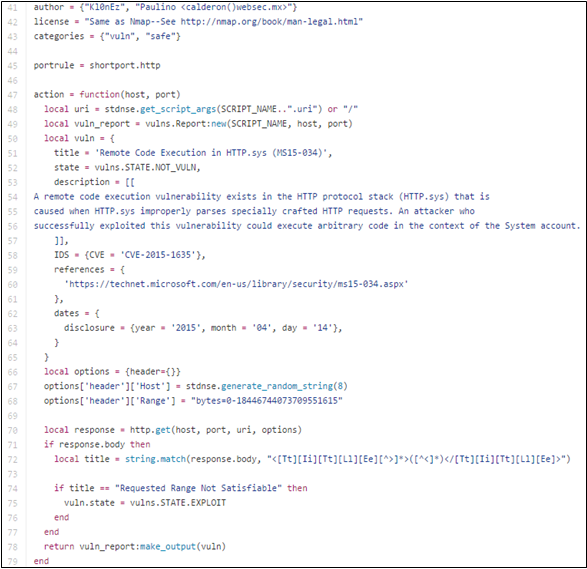
Task: Click 'string.match' function on line 72
Action: [155, 459]
